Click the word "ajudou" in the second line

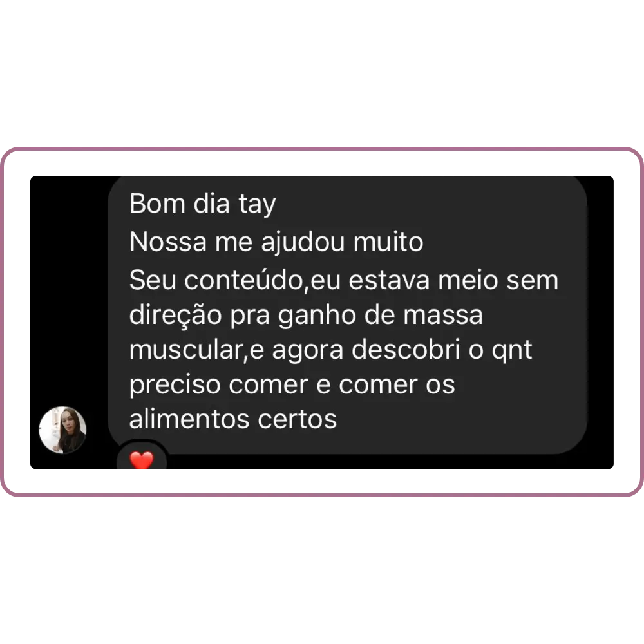coord(303,243)
